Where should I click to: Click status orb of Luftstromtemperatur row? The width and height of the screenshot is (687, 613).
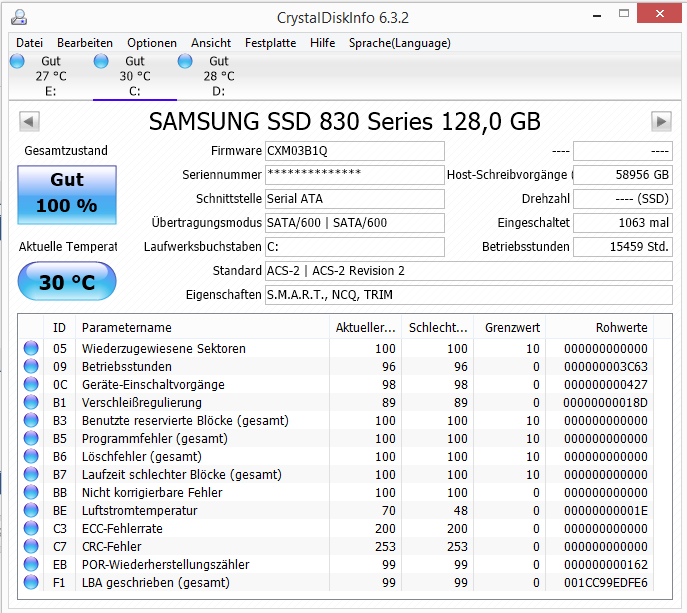pyautogui.click(x=31, y=510)
